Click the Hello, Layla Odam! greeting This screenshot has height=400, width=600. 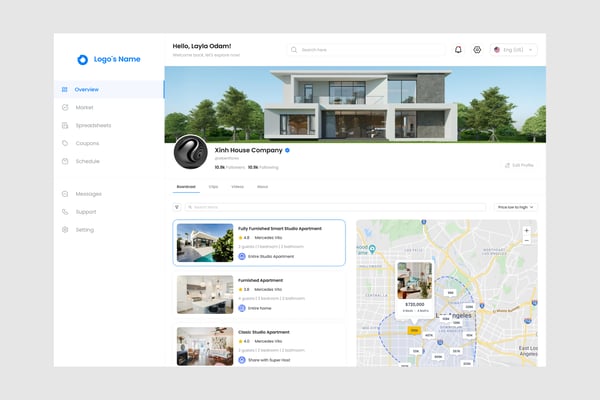pos(202,46)
